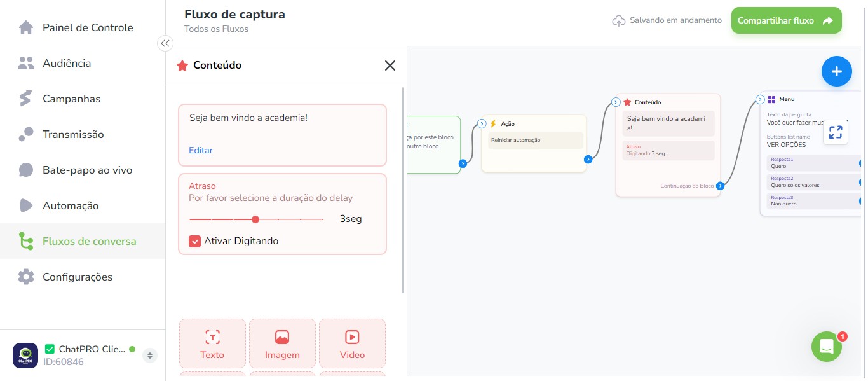Click the Todos os Fluxos breadcrumb
This screenshot has height=381, width=868.
coord(216,29)
